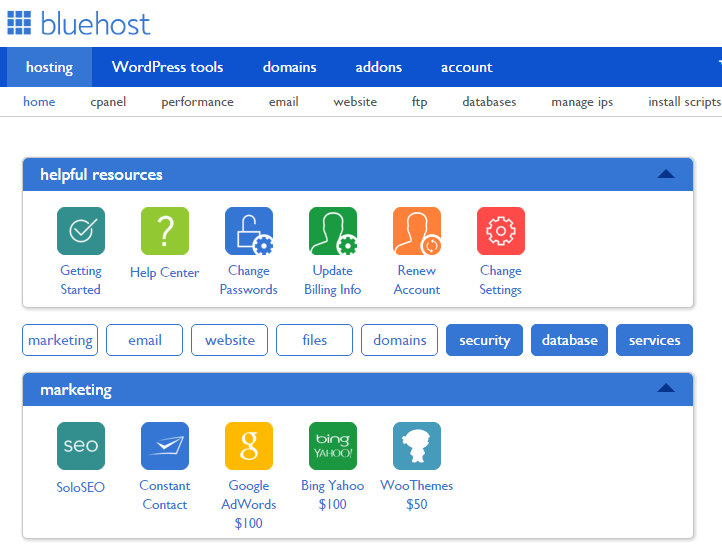Open the WooThemes $50 icon
Image resolution: width=722 pixels, height=546 pixels.
(x=417, y=446)
